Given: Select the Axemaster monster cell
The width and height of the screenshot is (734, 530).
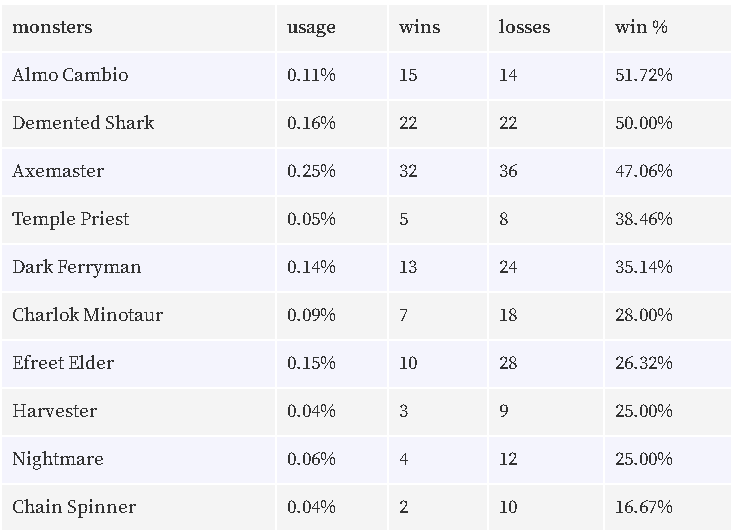Looking at the screenshot, I should pyautogui.click(x=58, y=171).
